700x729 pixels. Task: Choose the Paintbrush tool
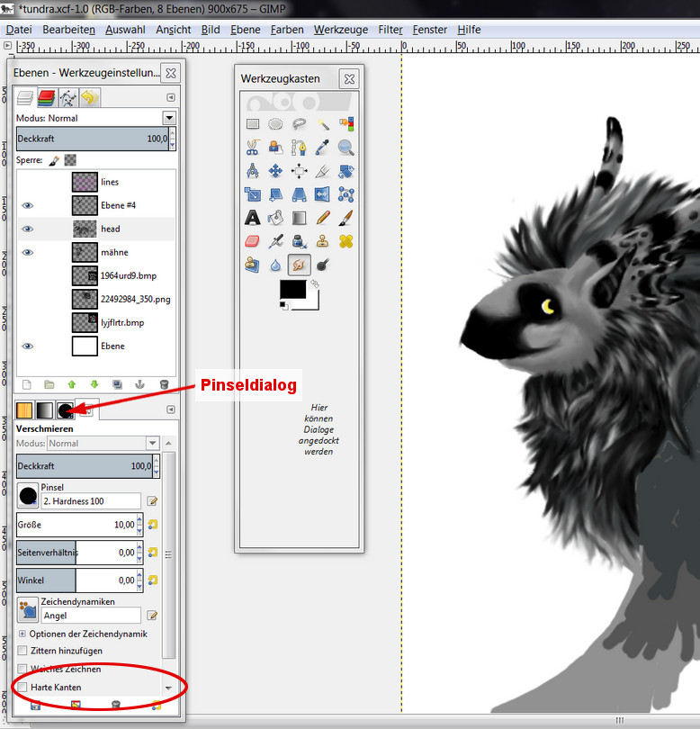coord(346,218)
